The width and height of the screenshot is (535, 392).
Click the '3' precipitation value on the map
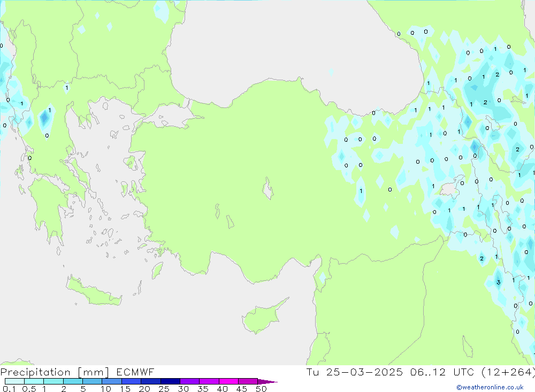(x=499, y=282)
